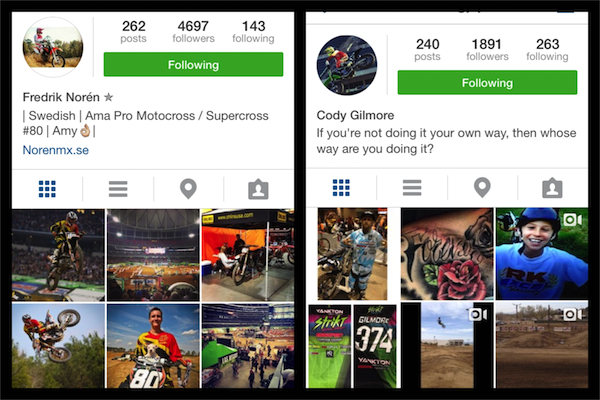Switch Cody Gilmore's posts to list view
The width and height of the screenshot is (600, 400).
click(412, 188)
